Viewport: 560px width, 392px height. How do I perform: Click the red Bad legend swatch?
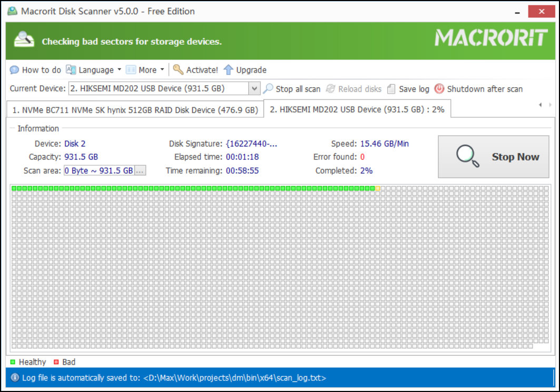coord(56,362)
